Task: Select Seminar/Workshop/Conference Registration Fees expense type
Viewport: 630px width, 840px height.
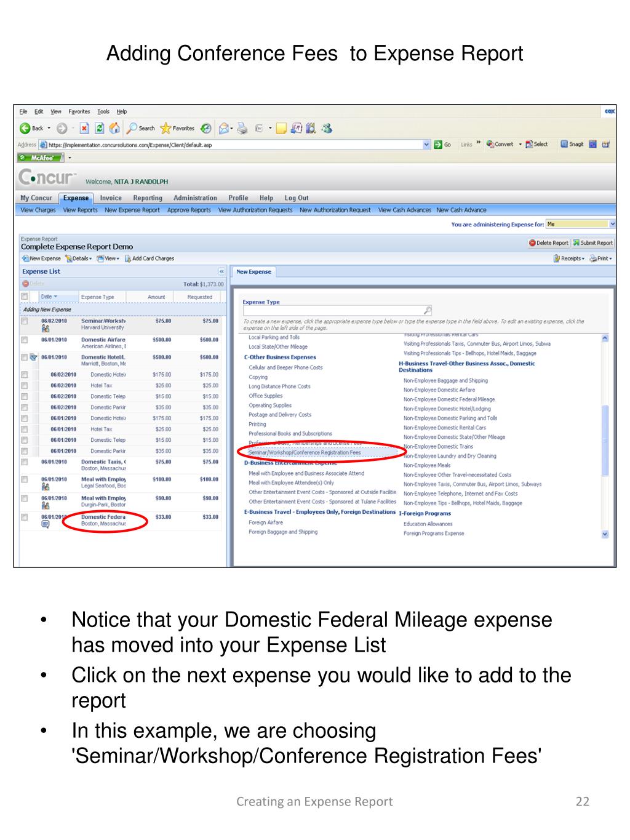Action: [x=305, y=452]
